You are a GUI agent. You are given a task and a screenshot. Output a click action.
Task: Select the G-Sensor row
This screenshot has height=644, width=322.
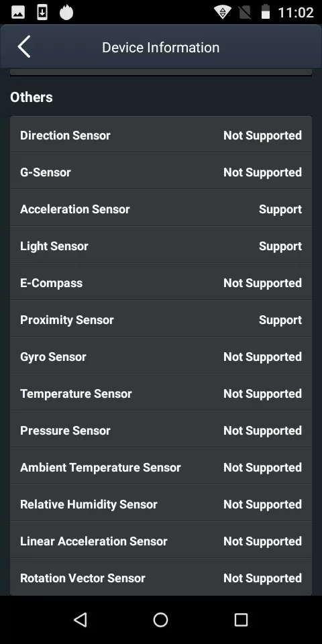pos(161,172)
